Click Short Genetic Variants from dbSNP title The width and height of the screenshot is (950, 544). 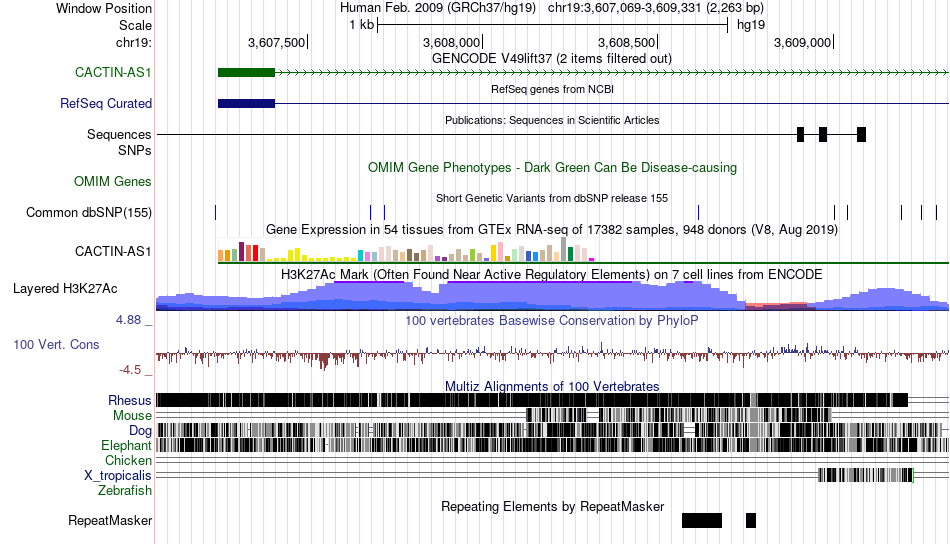(552, 198)
